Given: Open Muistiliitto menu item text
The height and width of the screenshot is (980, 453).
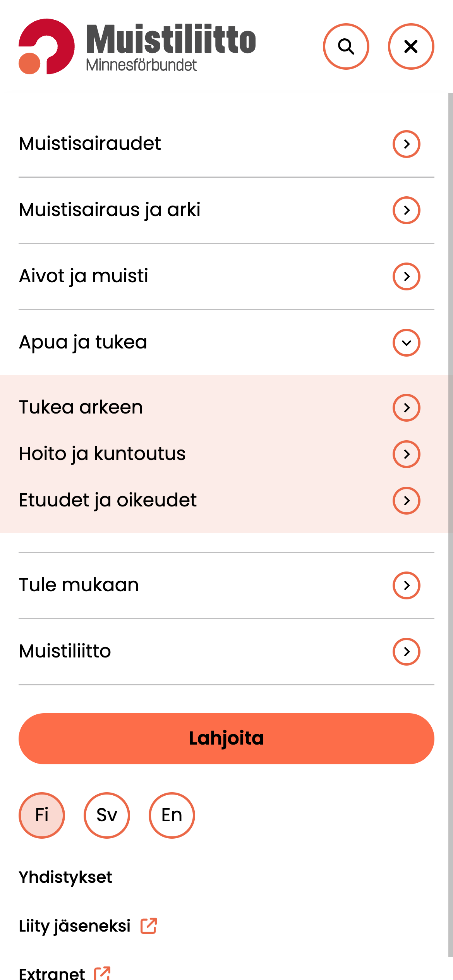Looking at the screenshot, I should tap(65, 651).
